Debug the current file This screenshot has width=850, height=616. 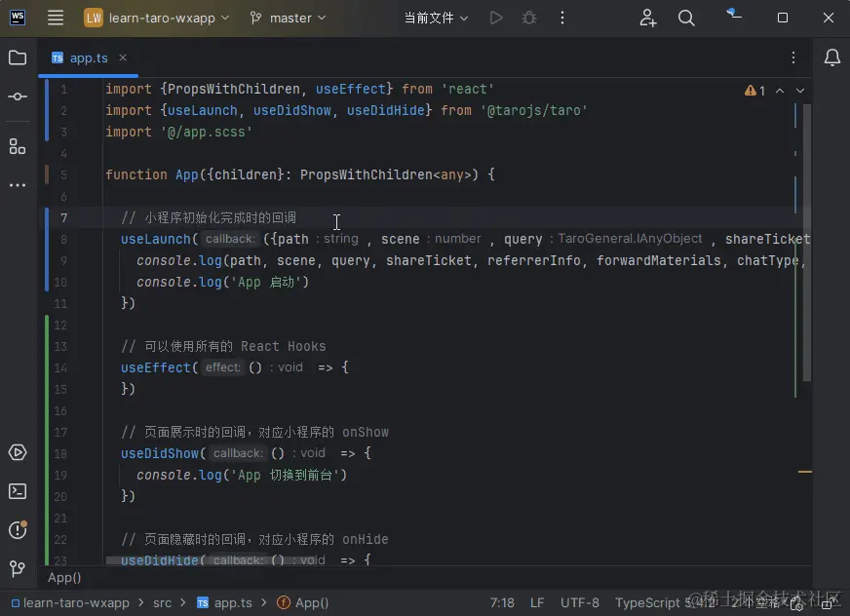(529, 18)
